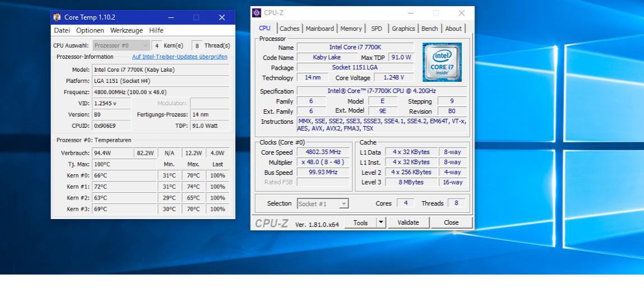This screenshot has height=302, width=644.
Task: Click the Threads value 8 in CPU-Z
Action: (x=456, y=203)
